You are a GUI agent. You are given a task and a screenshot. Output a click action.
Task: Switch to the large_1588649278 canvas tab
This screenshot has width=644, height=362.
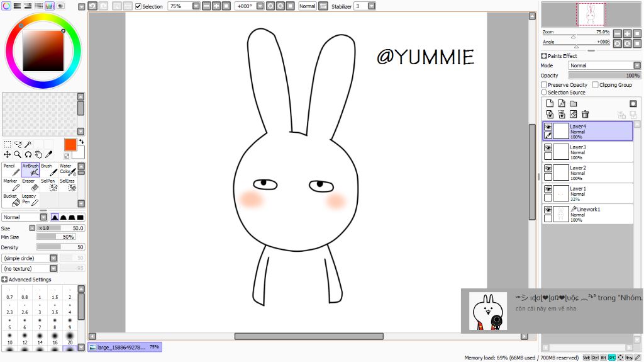coord(125,347)
